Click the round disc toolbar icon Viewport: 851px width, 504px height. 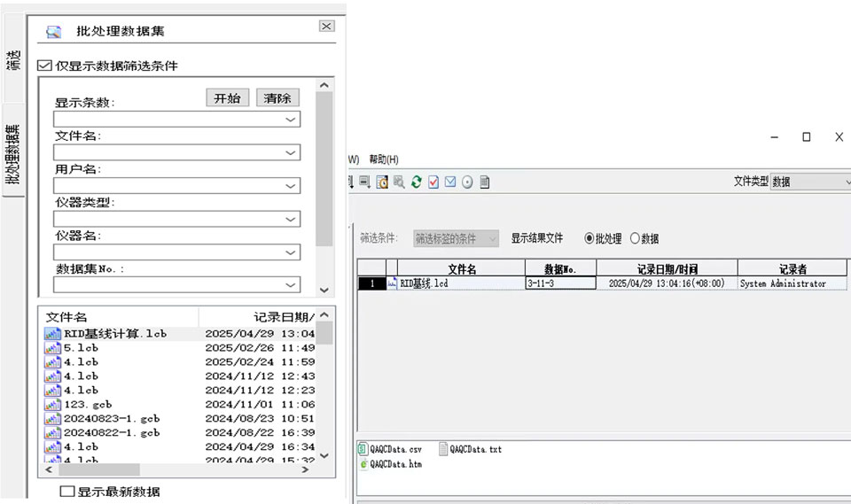pos(467,182)
